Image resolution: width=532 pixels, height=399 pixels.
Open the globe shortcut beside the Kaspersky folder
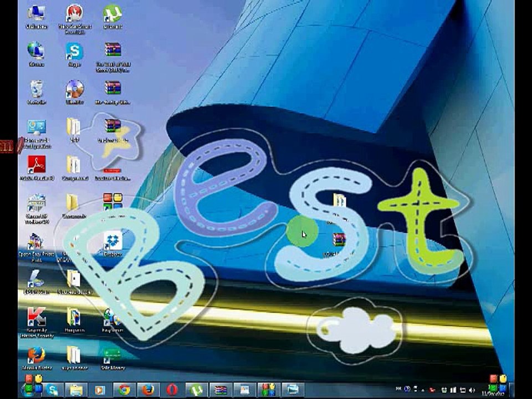pos(112,320)
